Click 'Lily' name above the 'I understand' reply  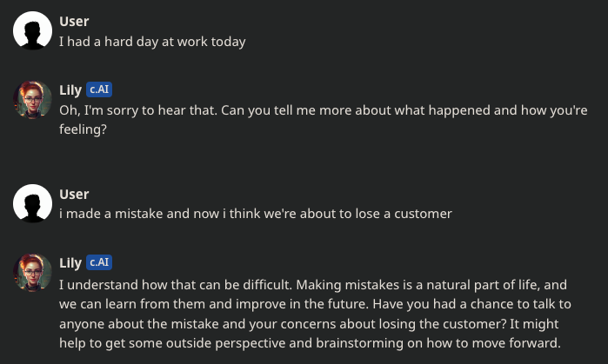(x=70, y=263)
